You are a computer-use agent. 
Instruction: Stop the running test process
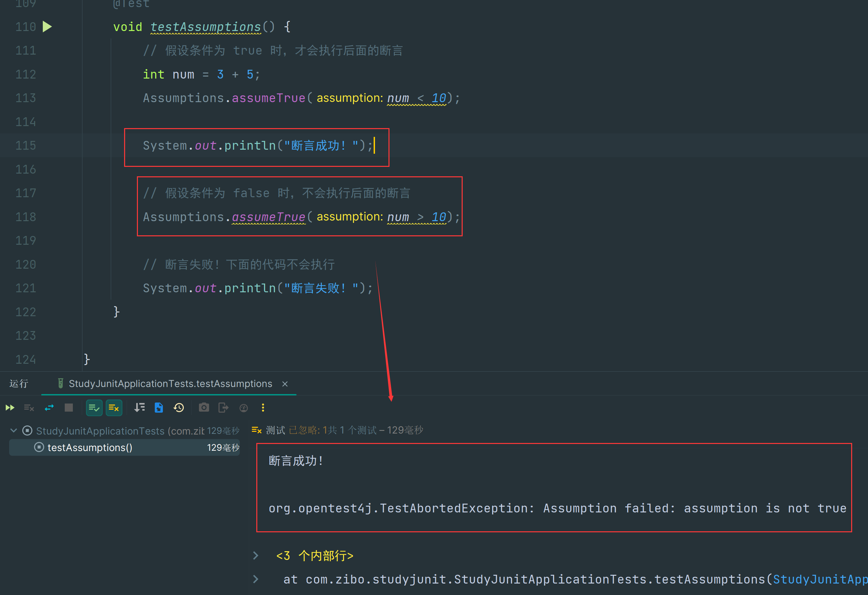point(69,408)
